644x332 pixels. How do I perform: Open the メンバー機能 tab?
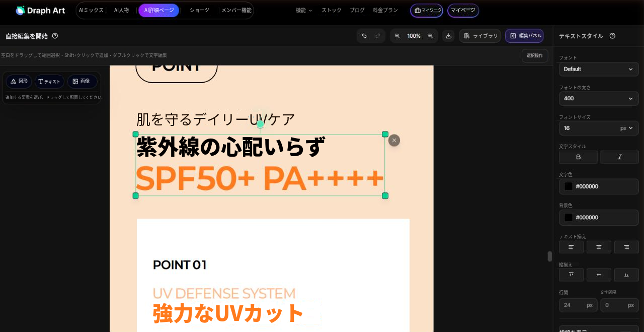point(236,10)
